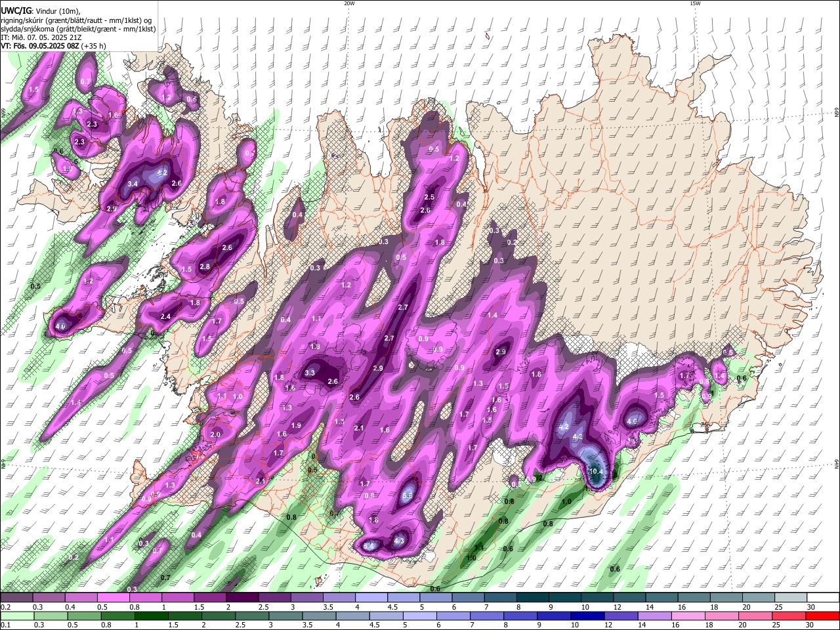The height and width of the screenshot is (630, 840).
Task: Select the dark teal 8–9 swatch in upper scale
Action: (532, 598)
